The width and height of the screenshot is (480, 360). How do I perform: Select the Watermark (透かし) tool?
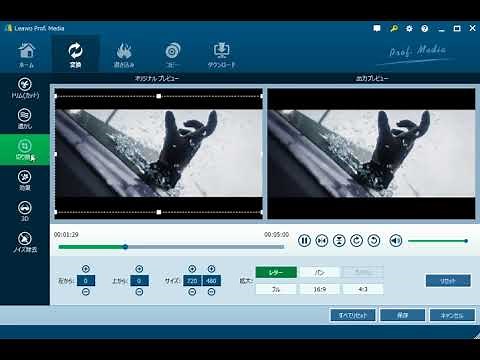[x=25, y=119]
